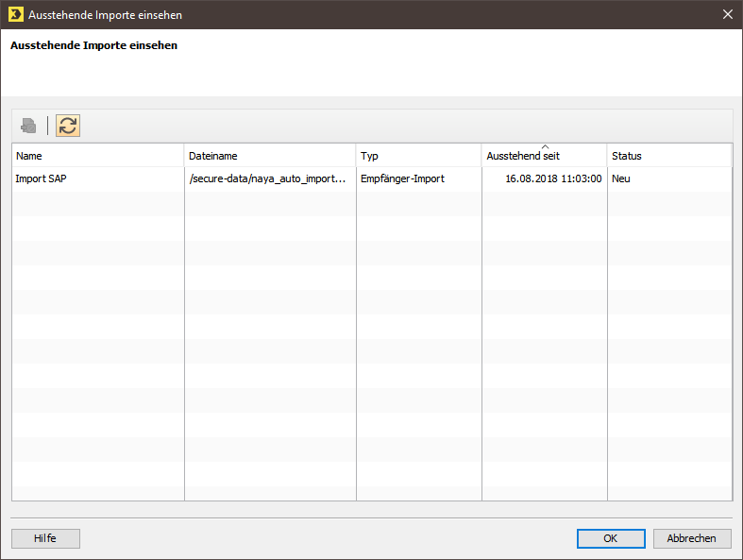This screenshot has width=743, height=560.
Task: Click the Typ column header
Action: pos(419,156)
